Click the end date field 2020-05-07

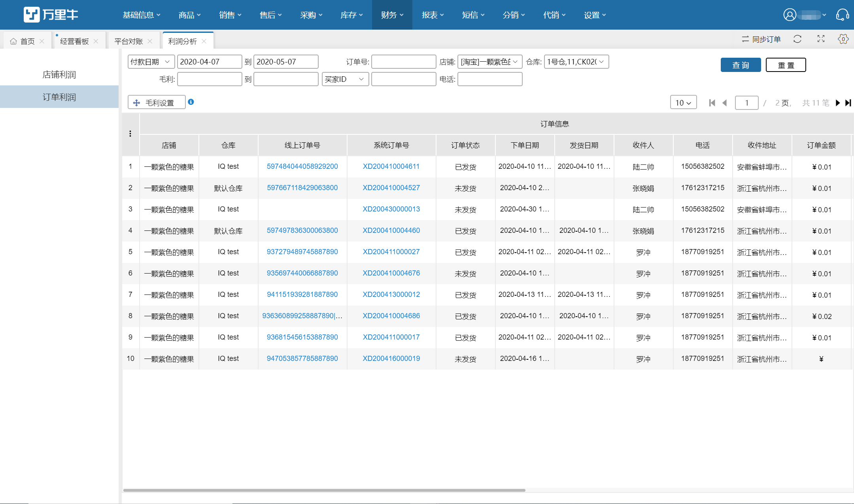pyautogui.click(x=286, y=62)
